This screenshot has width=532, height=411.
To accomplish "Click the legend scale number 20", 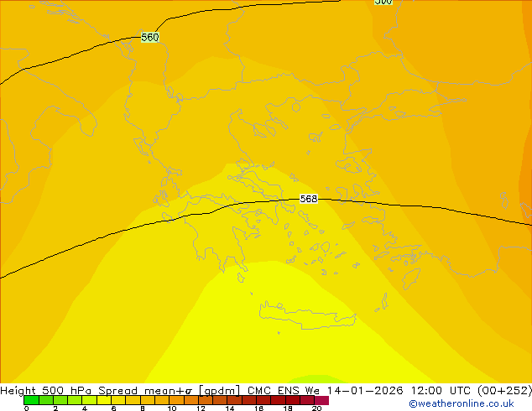I will (x=317, y=408).
